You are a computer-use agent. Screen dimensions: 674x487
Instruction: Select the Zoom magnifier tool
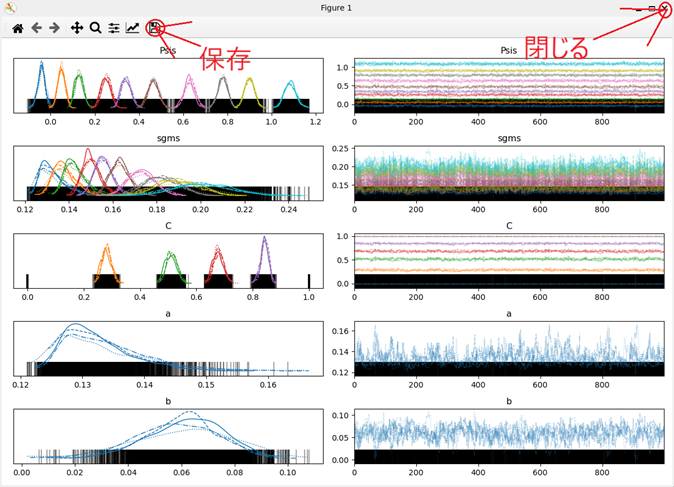pyautogui.click(x=95, y=29)
